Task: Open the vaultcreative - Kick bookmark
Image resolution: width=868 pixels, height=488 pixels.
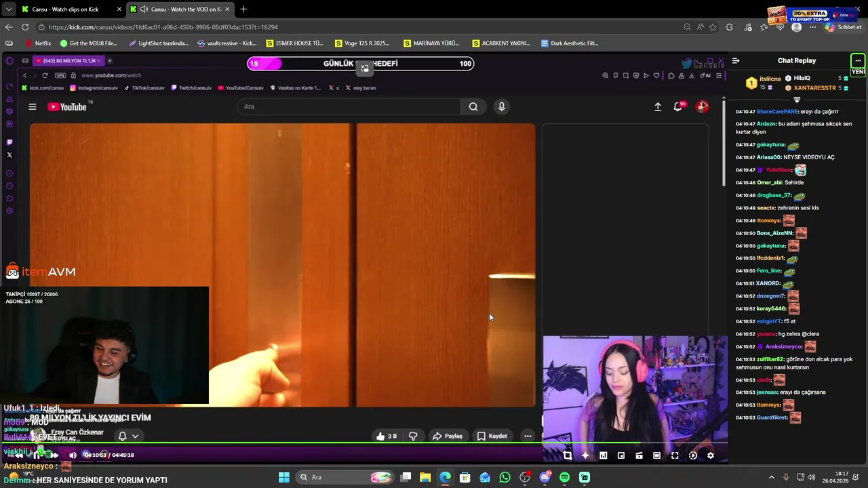Action: pyautogui.click(x=227, y=43)
